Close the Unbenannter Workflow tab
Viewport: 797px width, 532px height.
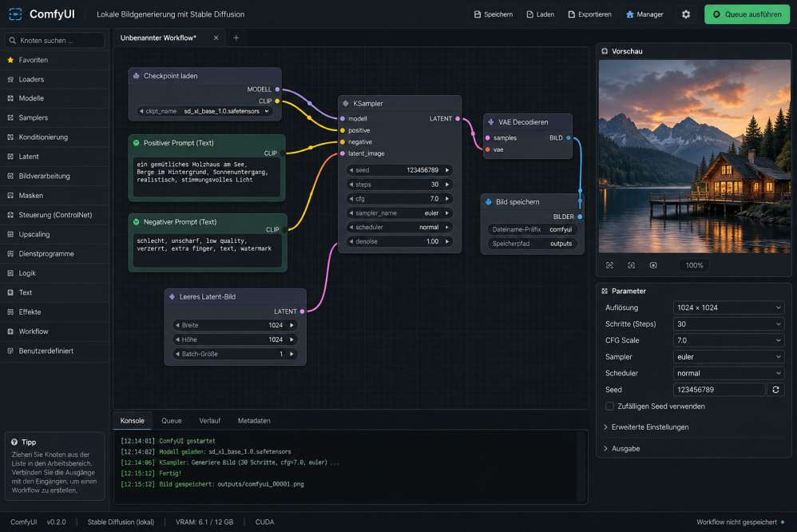coord(216,38)
